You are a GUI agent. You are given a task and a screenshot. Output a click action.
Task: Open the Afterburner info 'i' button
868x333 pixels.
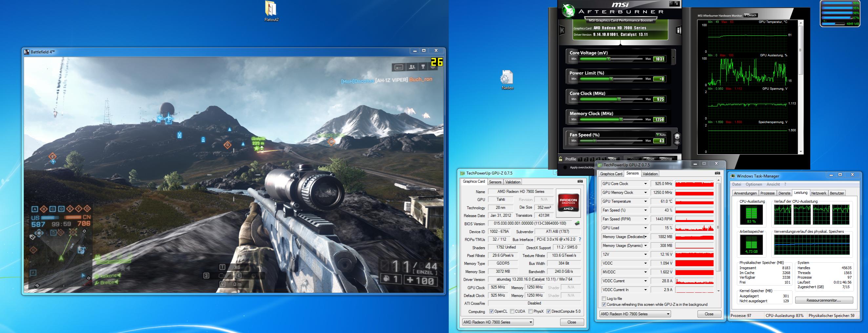tap(679, 30)
